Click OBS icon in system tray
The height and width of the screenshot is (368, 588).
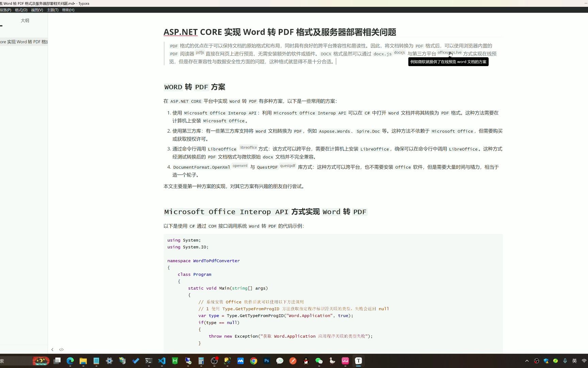(x=537, y=361)
